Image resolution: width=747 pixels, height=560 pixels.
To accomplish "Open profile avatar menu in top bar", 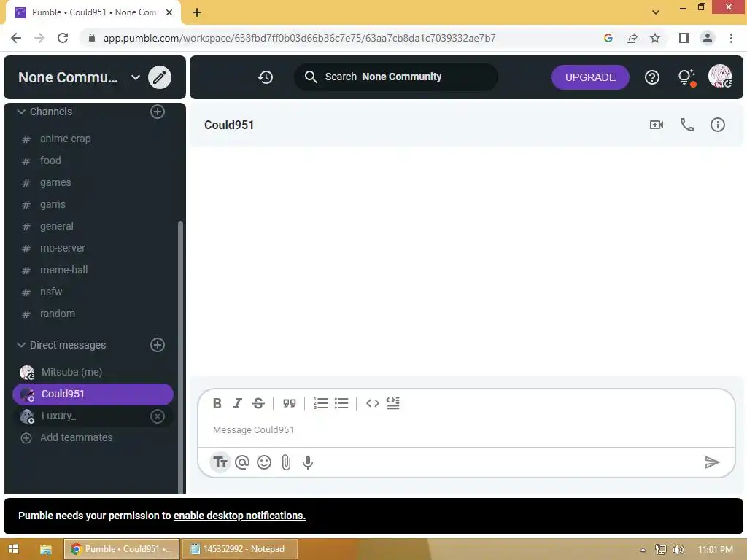I will coord(720,76).
